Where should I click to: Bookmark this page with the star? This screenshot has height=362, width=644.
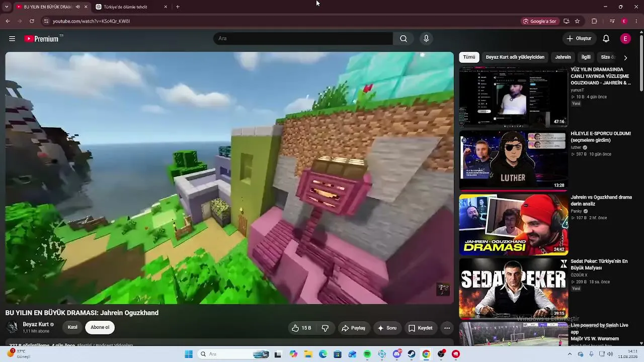(x=577, y=21)
